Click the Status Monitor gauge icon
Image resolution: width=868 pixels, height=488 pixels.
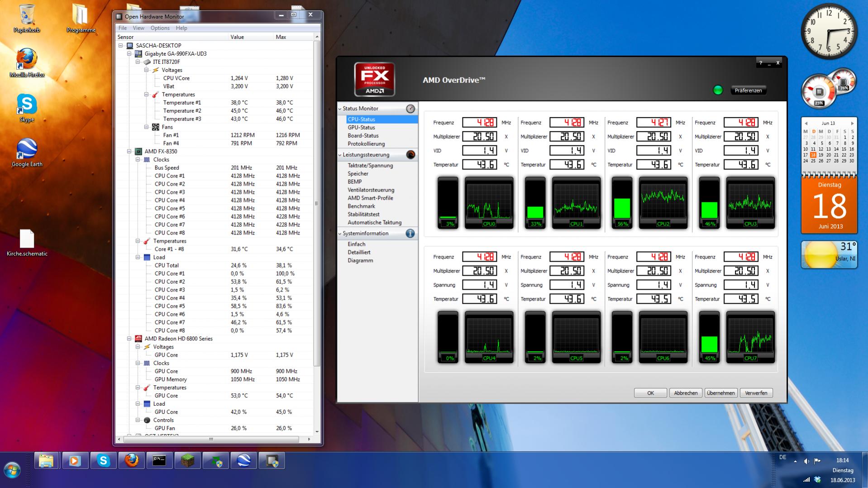pyautogui.click(x=410, y=109)
